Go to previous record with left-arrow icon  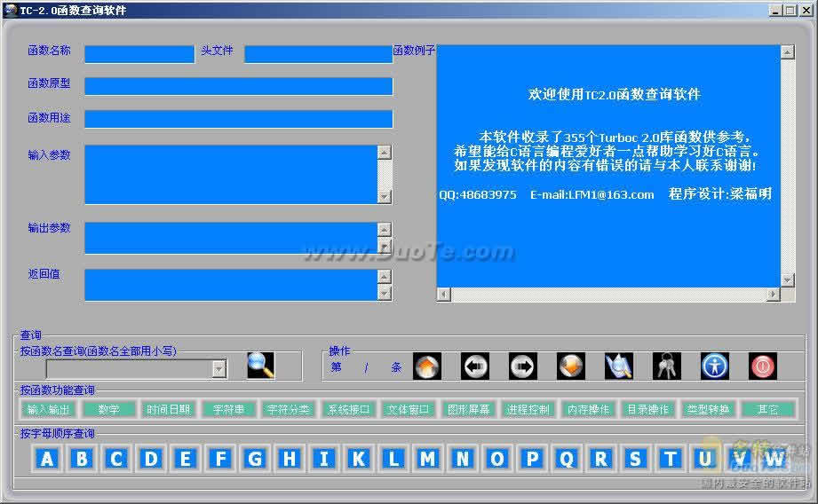pos(475,366)
